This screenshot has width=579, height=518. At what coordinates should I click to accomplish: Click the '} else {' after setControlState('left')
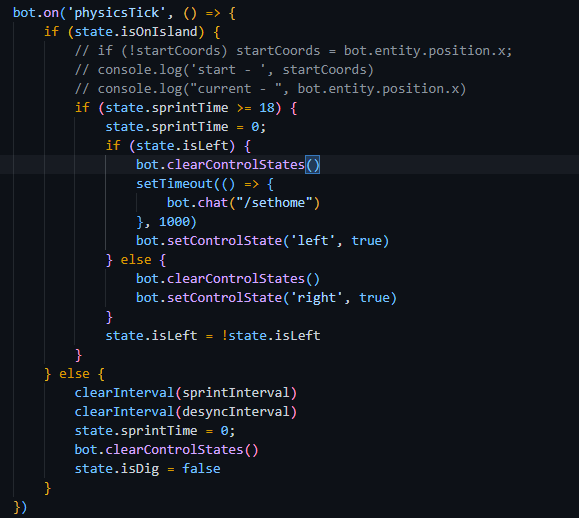136,260
